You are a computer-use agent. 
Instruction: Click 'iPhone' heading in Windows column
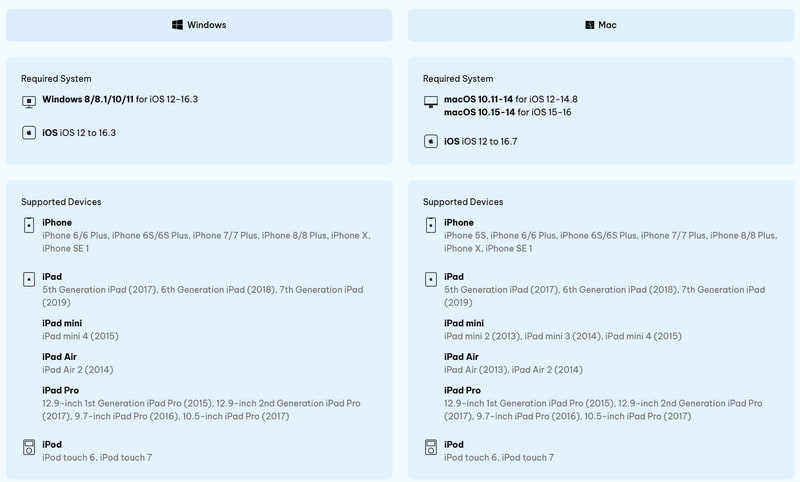(x=57, y=222)
